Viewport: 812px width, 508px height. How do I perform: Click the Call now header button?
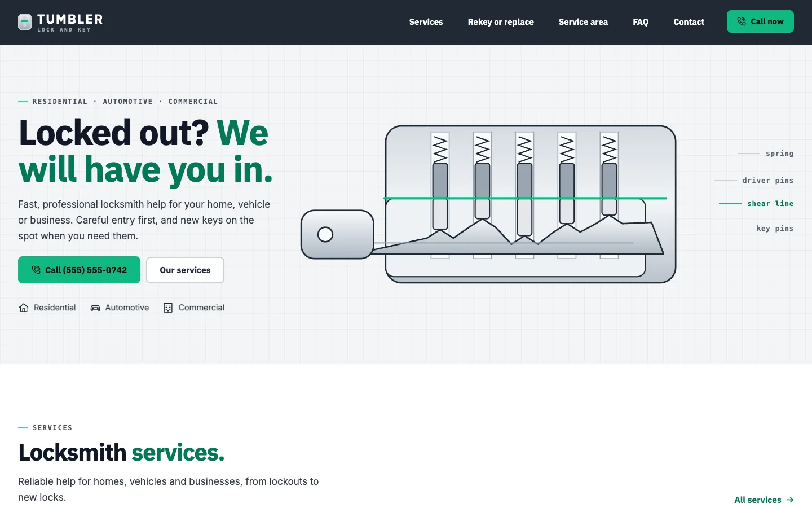click(x=760, y=21)
